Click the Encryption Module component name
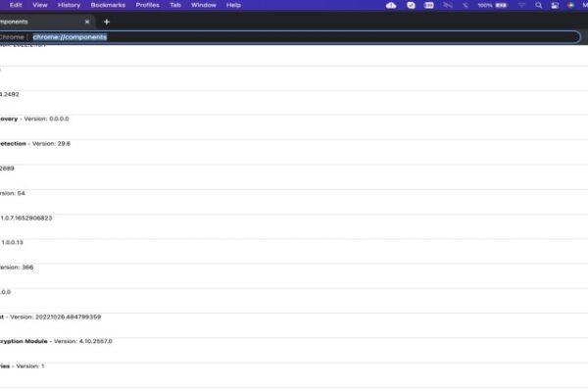 click(24, 341)
